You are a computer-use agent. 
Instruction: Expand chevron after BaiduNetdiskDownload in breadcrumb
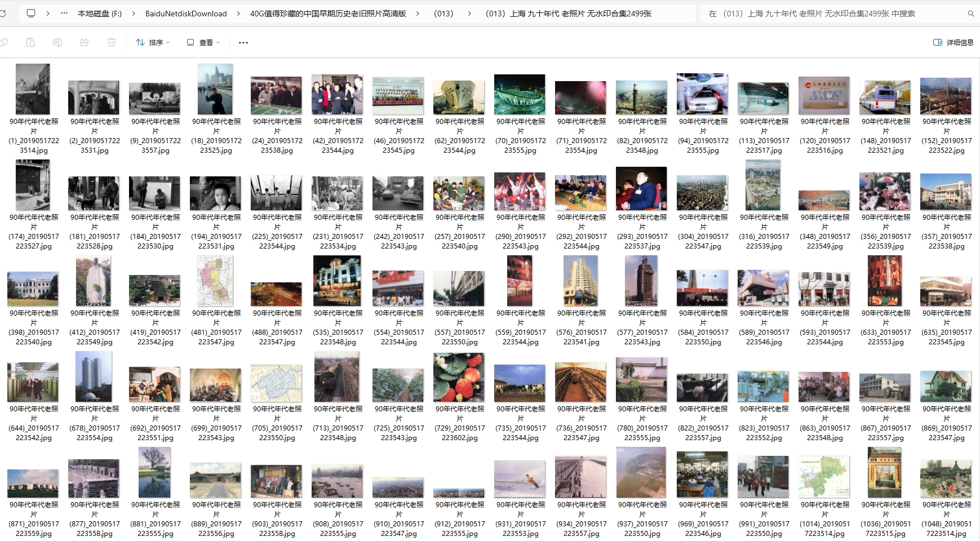point(238,14)
